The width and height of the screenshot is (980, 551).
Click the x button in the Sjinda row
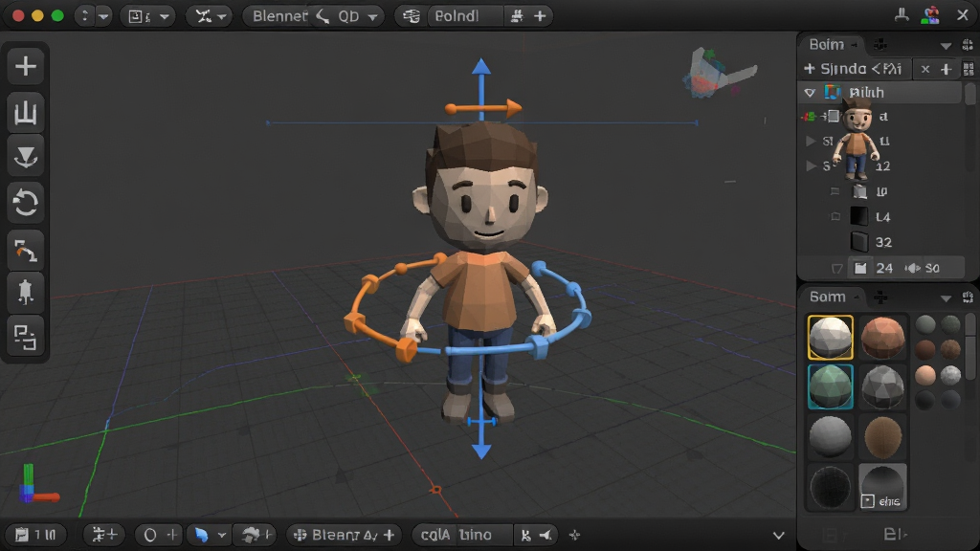pyautogui.click(x=925, y=69)
